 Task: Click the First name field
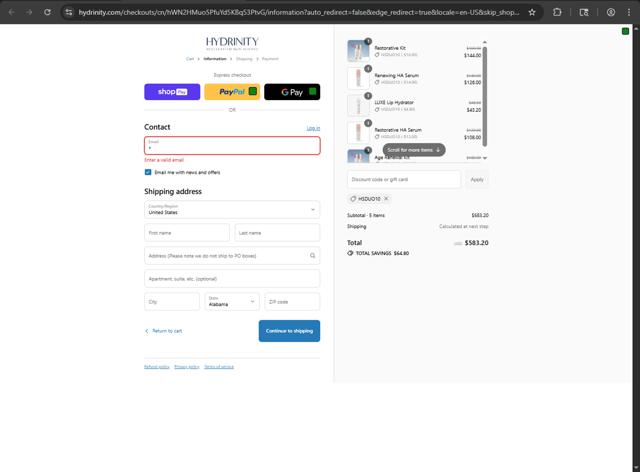187,233
